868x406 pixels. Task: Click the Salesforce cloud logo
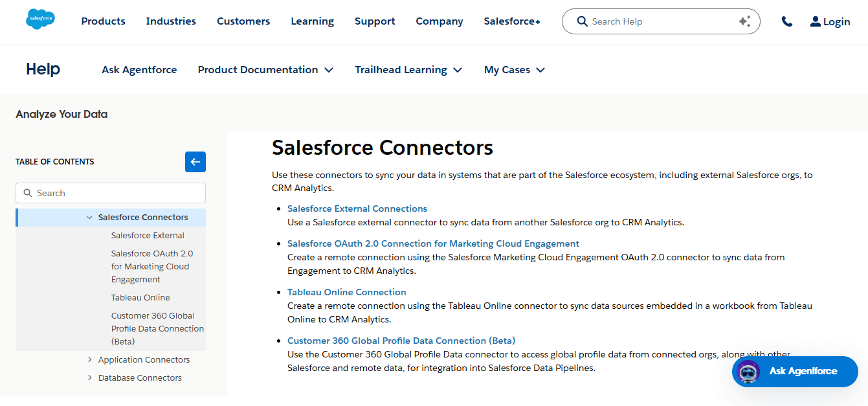40,19
